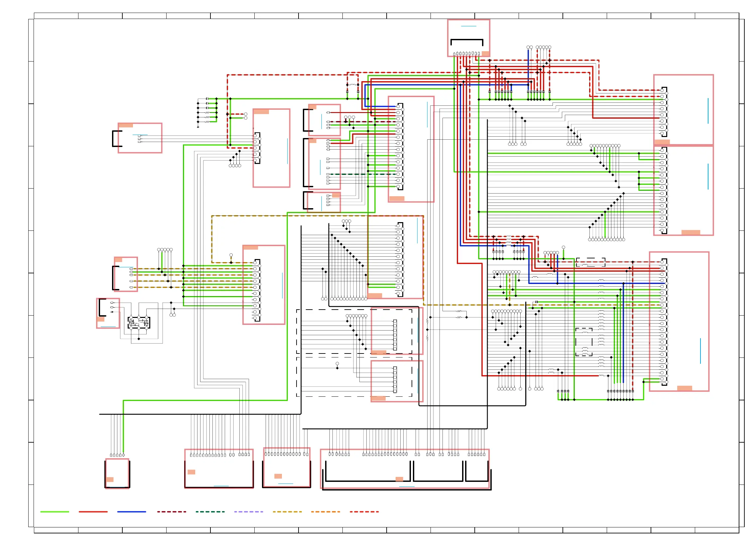
Task: Click cyan link under wide bottom-right connector
Action: pyautogui.click(x=407, y=487)
